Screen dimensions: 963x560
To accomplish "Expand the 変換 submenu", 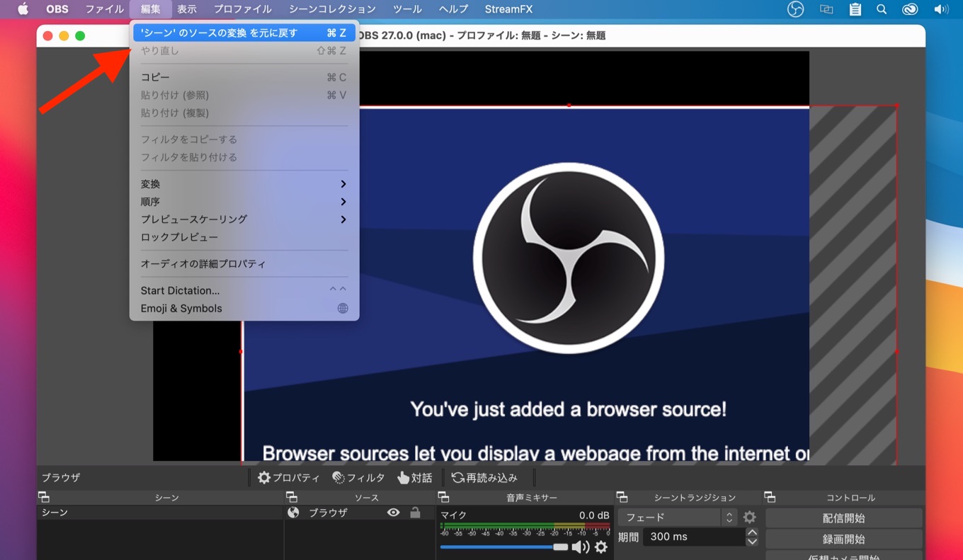I will pos(244,184).
